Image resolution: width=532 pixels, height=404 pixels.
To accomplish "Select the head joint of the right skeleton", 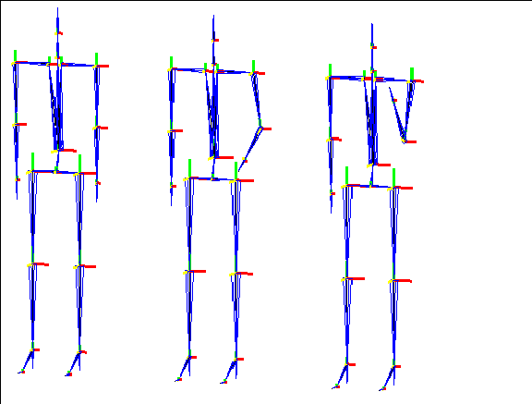I will click(x=372, y=47).
